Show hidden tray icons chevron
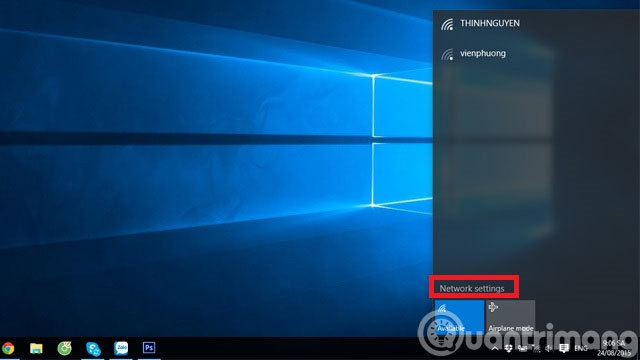Image resolution: width=640 pixels, height=360 pixels. (494, 349)
